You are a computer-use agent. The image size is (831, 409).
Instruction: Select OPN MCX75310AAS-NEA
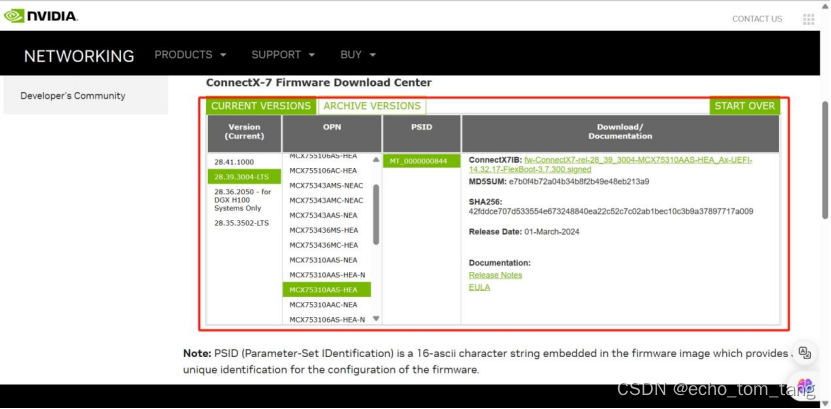click(x=326, y=260)
